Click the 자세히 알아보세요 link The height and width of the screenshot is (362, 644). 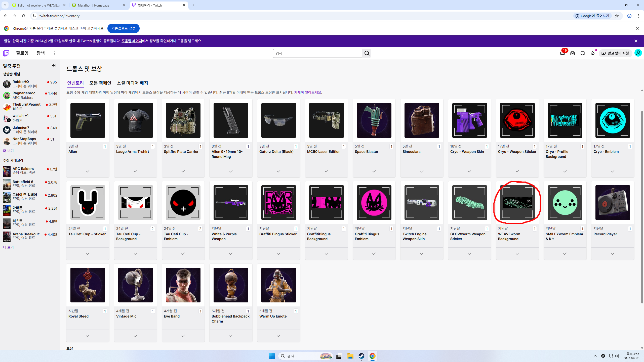[307, 93]
